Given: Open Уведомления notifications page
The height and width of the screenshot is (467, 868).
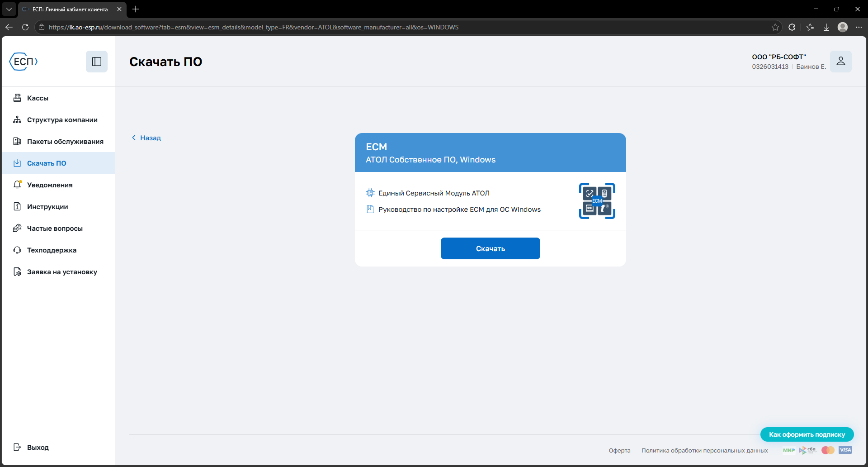Looking at the screenshot, I should click(58, 185).
